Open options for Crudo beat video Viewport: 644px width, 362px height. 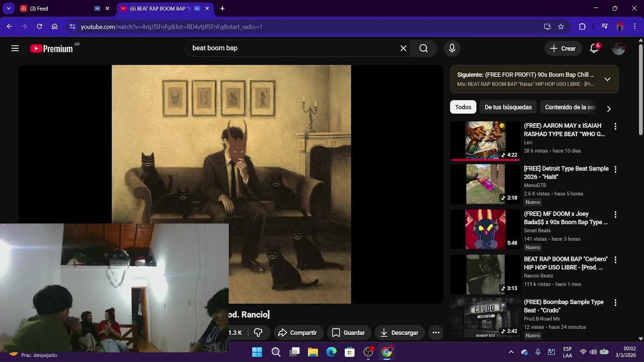615,303
